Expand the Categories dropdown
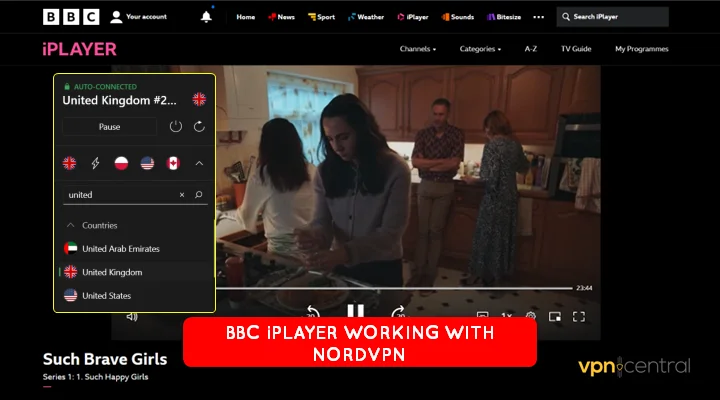The height and width of the screenshot is (400, 720). pyautogui.click(x=480, y=49)
